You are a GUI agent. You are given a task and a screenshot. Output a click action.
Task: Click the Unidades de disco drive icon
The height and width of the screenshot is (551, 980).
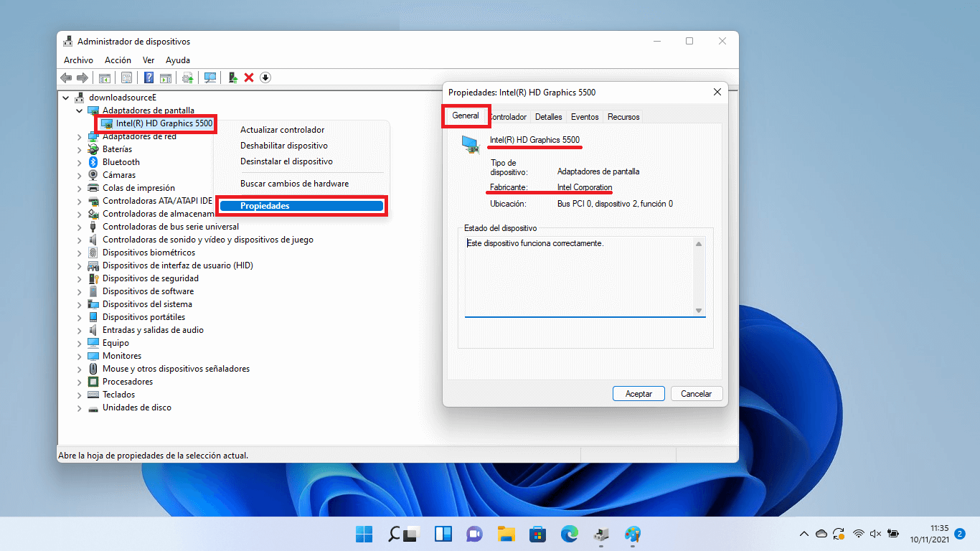(93, 408)
